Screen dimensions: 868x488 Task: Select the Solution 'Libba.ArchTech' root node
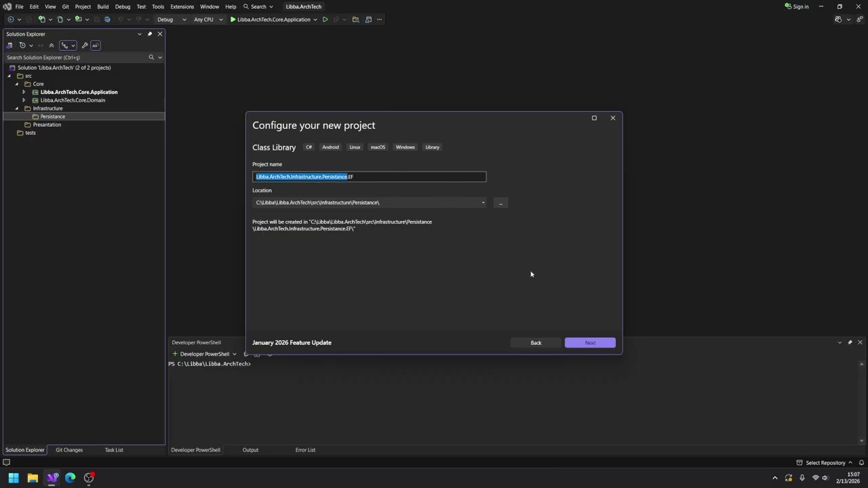pyautogui.click(x=64, y=68)
